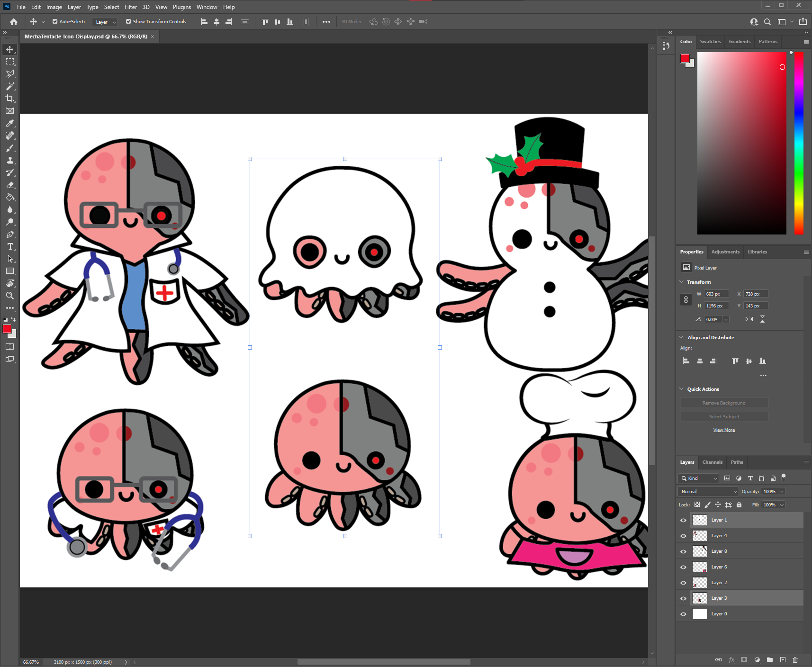Select the Zoom tool

(10, 296)
